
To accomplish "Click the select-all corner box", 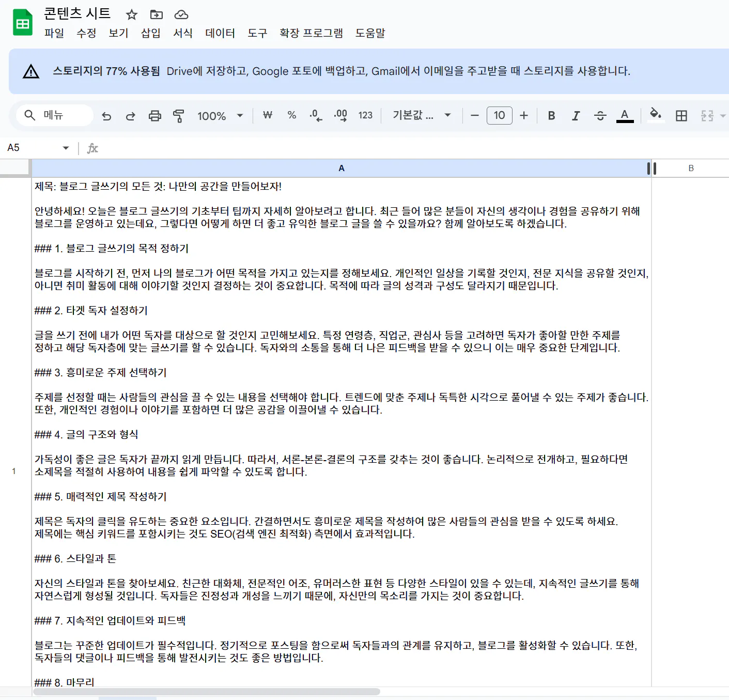I will pyautogui.click(x=15, y=168).
